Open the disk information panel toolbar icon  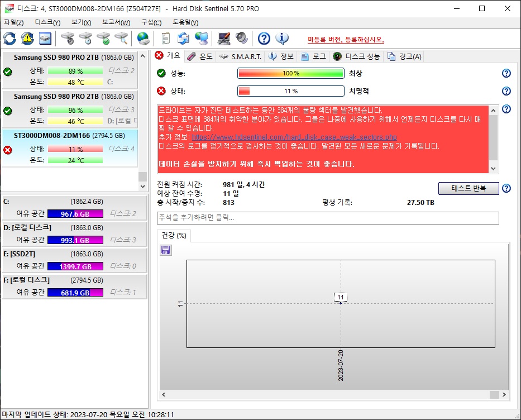pyautogui.click(x=45, y=39)
